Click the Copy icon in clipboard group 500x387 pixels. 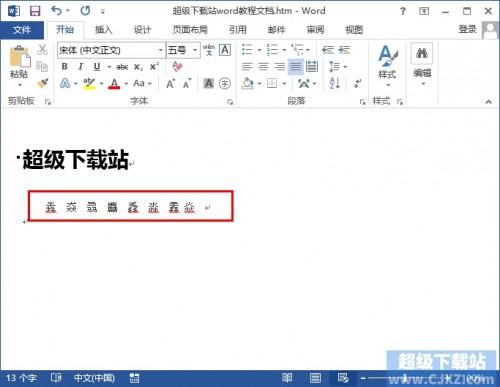[42, 66]
